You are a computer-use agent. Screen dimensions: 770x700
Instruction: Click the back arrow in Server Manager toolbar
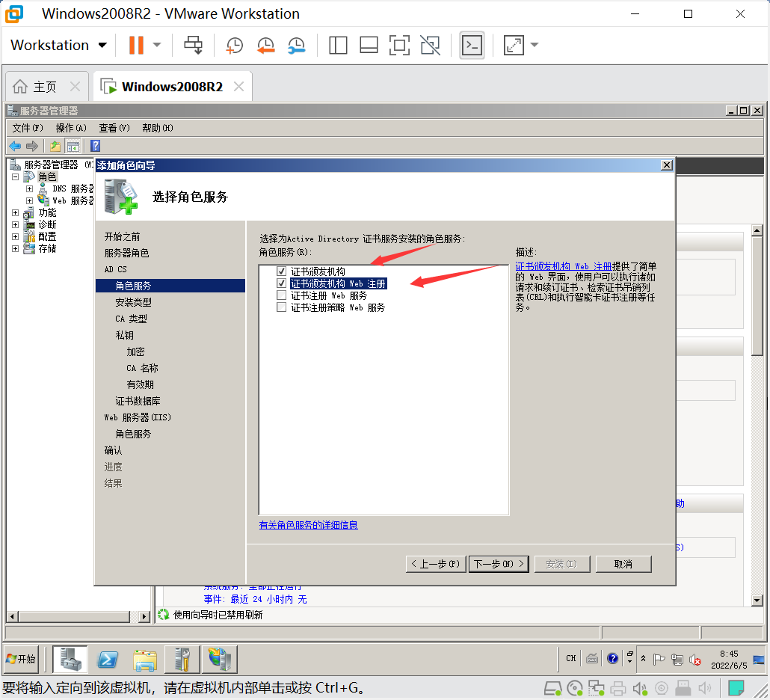15,146
